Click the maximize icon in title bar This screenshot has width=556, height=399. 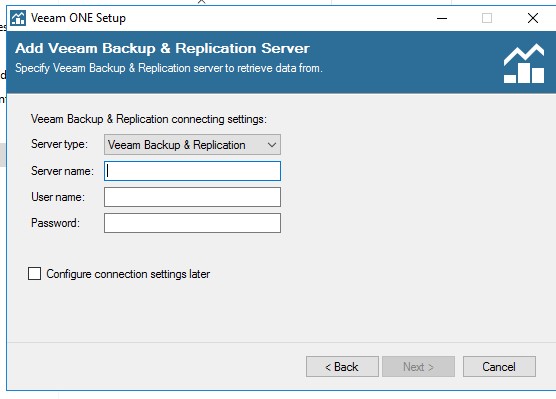487,18
